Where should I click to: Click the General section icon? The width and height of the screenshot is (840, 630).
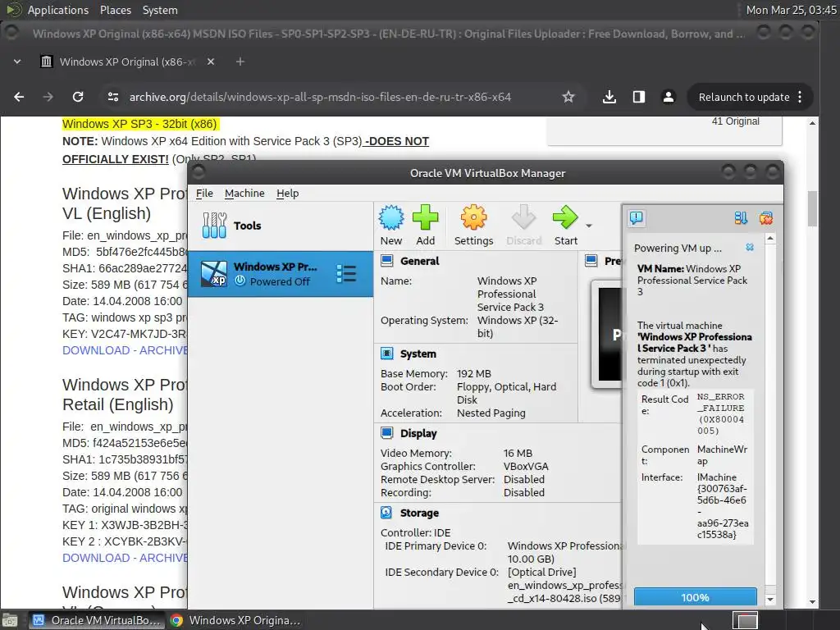tap(387, 261)
